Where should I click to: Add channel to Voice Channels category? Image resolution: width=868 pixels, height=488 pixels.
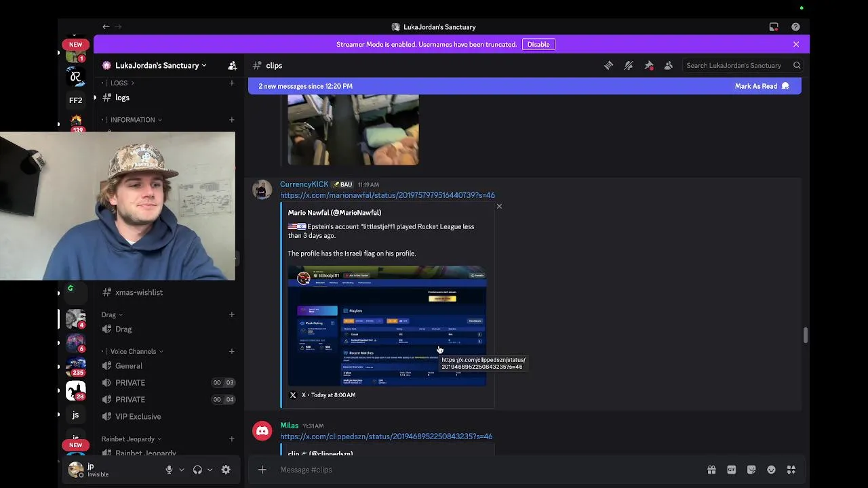231,351
